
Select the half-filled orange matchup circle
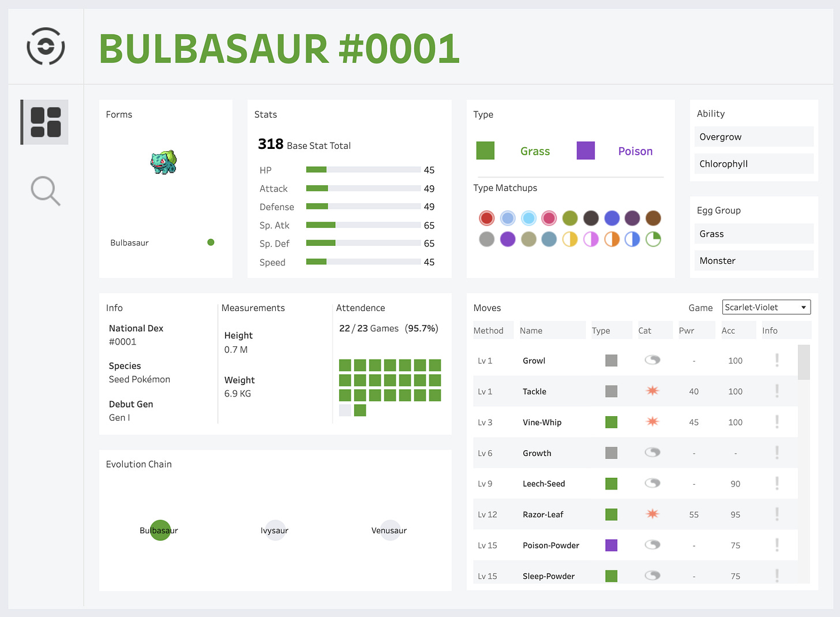[x=612, y=239]
